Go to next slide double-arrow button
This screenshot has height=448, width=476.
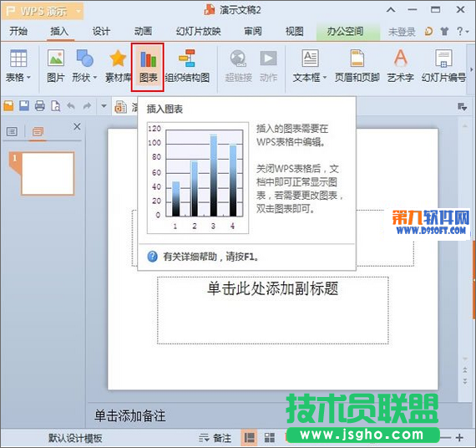465,381
